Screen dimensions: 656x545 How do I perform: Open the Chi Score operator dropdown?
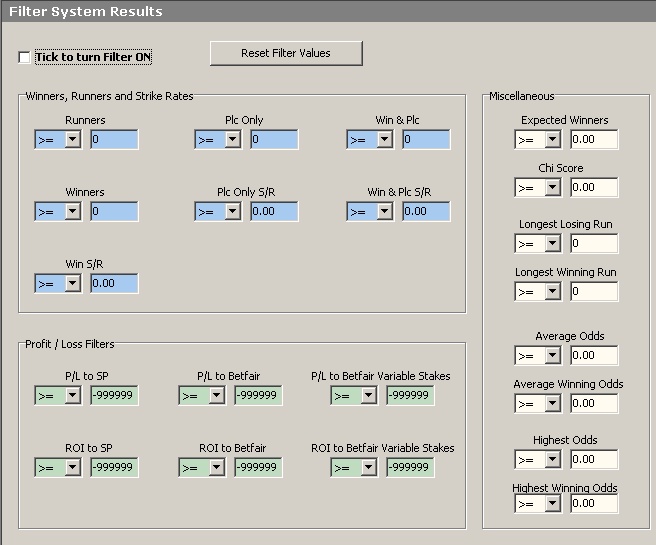click(538, 188)
